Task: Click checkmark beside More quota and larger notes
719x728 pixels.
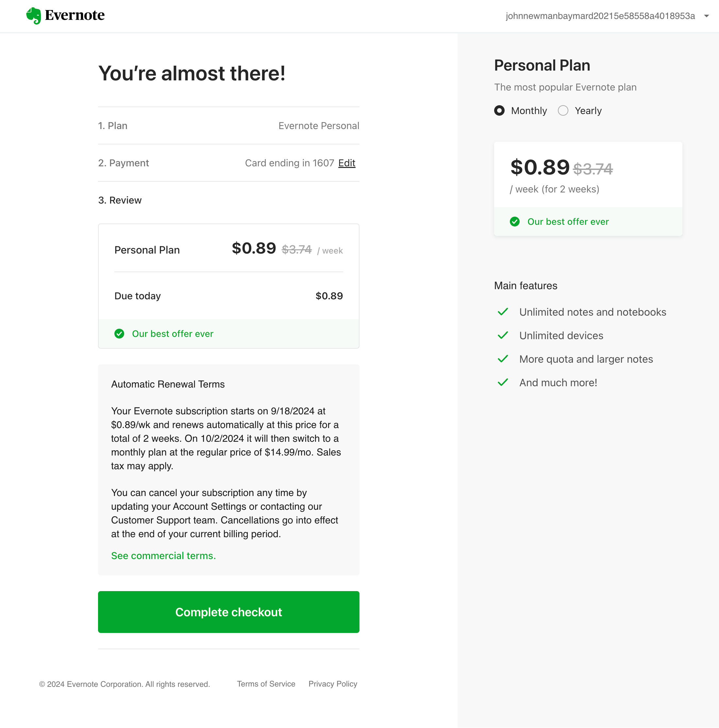Action: [x=503, y=359]
